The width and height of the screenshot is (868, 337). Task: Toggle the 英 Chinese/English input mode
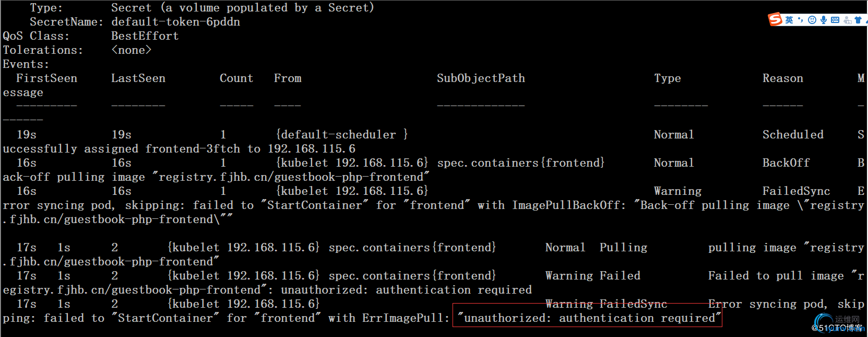789,20
